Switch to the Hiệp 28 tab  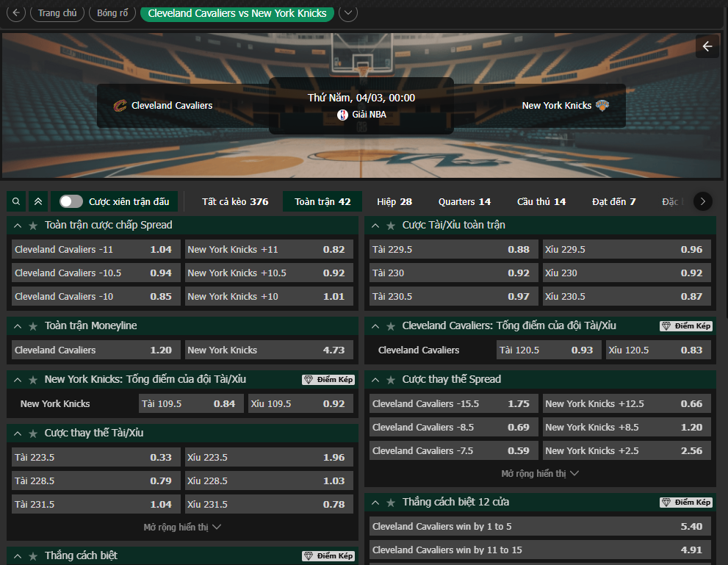click(394, 201)
